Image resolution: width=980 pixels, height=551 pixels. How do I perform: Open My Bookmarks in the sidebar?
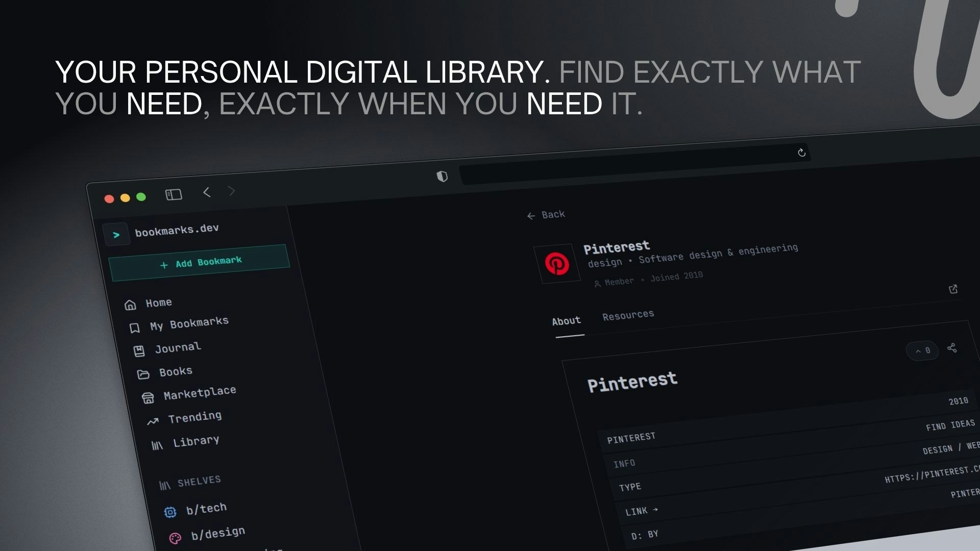[x=188, y=323]
